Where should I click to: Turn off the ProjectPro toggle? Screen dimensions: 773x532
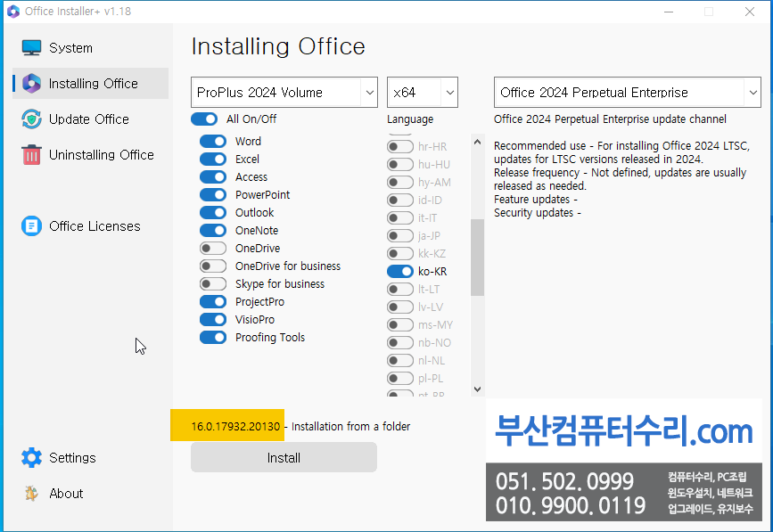point(213,301)
